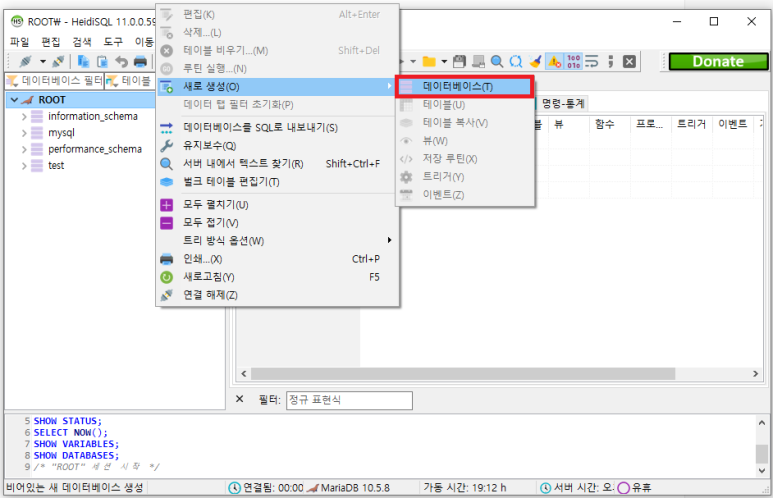Viewport: 773px width, 498px height.
Task: Click the HeidiSQL logo in title bar
Action: click(17, 22)
